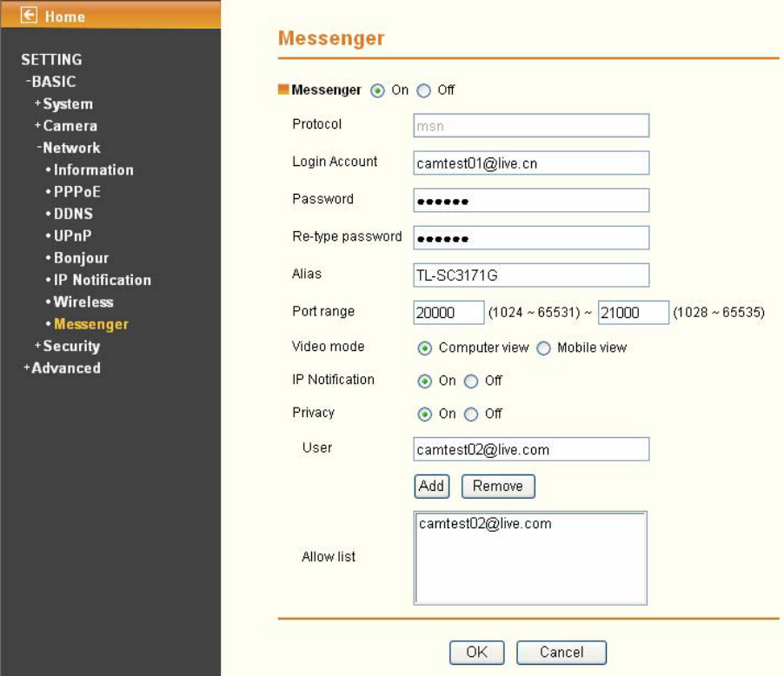Click the Home back-arrow icon
Image resolution: width=784 pixels, height=676 pixels.
click(x=29, y=15)
